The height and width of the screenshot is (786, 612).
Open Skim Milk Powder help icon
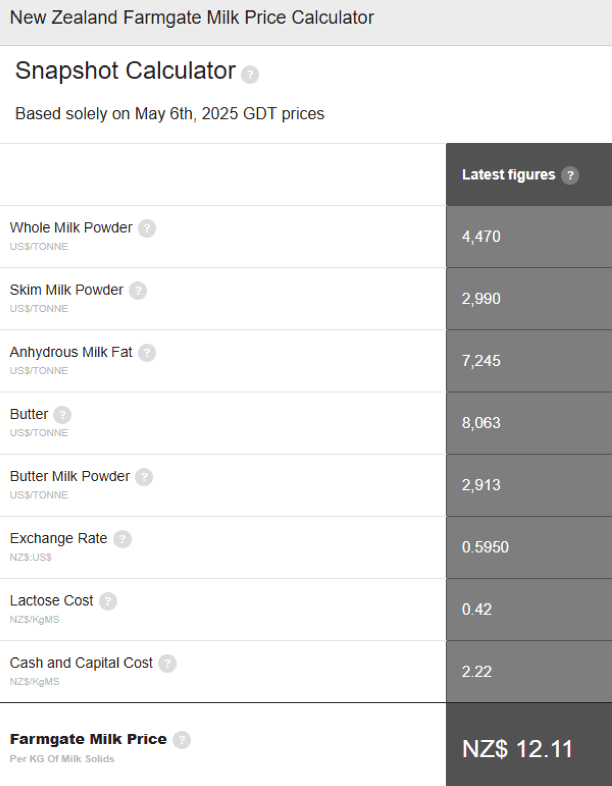[x=138, y=290]
